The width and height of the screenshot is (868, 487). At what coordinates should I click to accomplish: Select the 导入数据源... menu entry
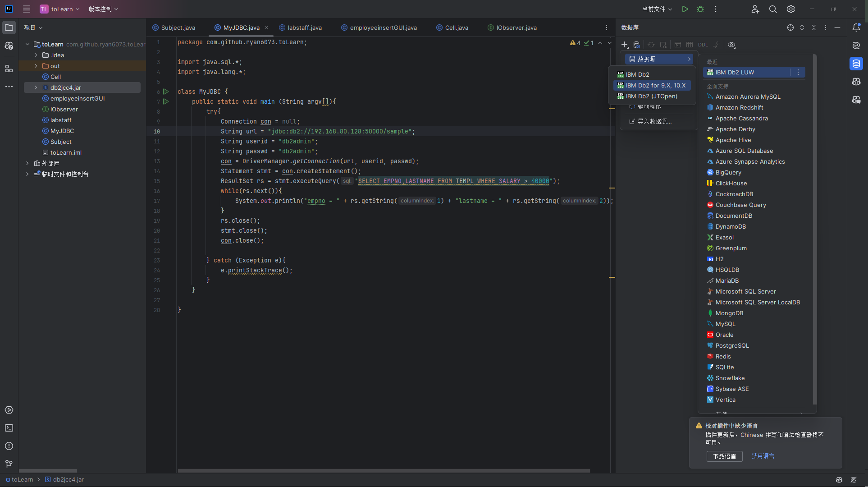(659, 121)
